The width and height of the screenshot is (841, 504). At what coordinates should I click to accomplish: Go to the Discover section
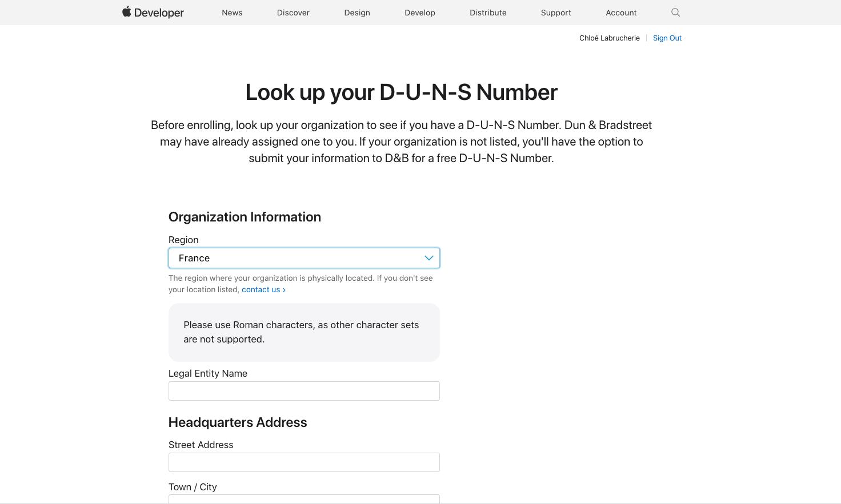click(293, 13)
